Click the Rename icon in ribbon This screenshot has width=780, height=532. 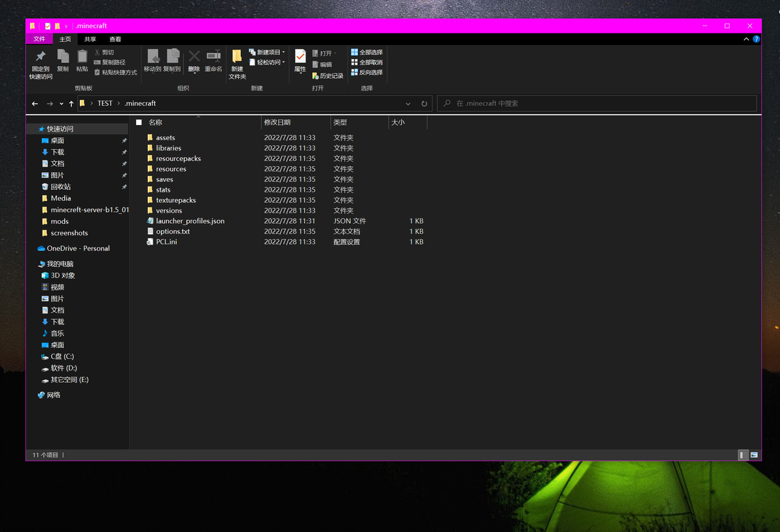[213, 56]
